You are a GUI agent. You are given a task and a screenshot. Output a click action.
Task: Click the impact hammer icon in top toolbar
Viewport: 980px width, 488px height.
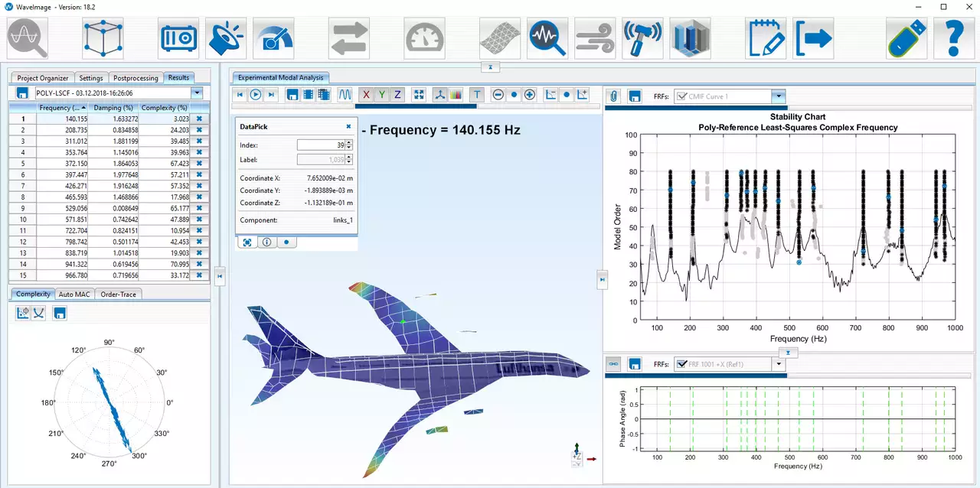click(642, 37)
